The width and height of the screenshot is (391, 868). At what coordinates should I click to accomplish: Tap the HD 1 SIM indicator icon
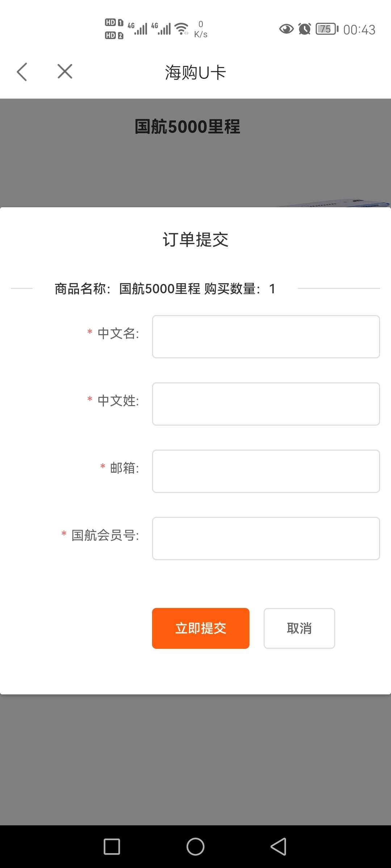[x=114, y=22]
